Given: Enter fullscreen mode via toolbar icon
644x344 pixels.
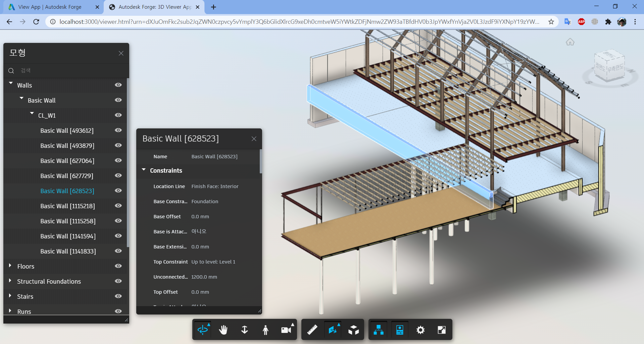Looking at the screenshot, I should (x=441, y=330).
